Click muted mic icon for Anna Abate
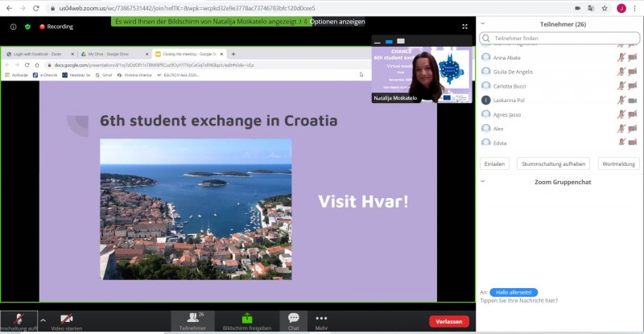The height and width of the screenshot is (334, 644). pos(621,57)
